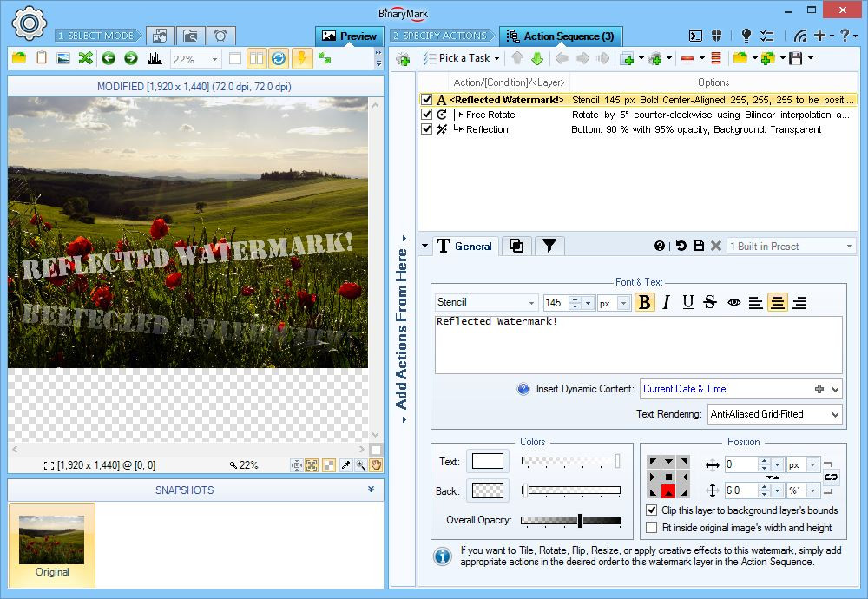
Task: Switch to the Action Sequence (3) tab
Action: tap(561, 36)
